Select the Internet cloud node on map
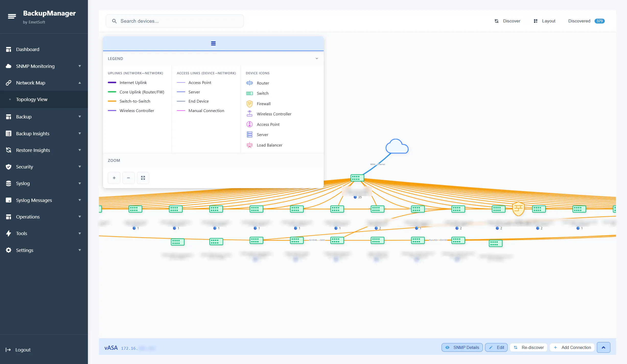627x364 pixels. click(397, 146)
